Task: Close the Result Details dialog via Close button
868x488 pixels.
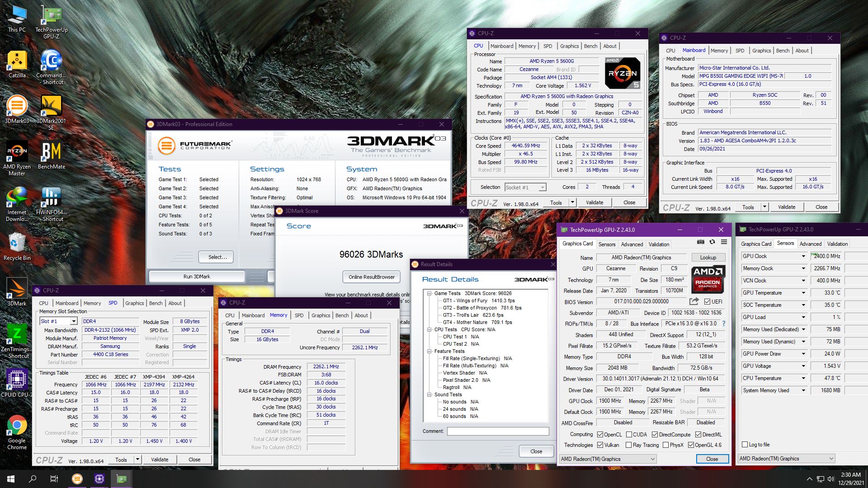Action: [x=536, y=451]
